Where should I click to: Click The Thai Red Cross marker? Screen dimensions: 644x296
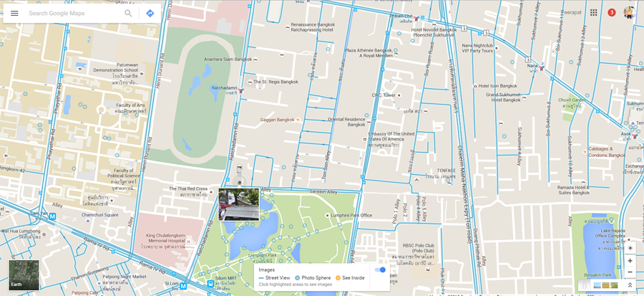point(210,191)
